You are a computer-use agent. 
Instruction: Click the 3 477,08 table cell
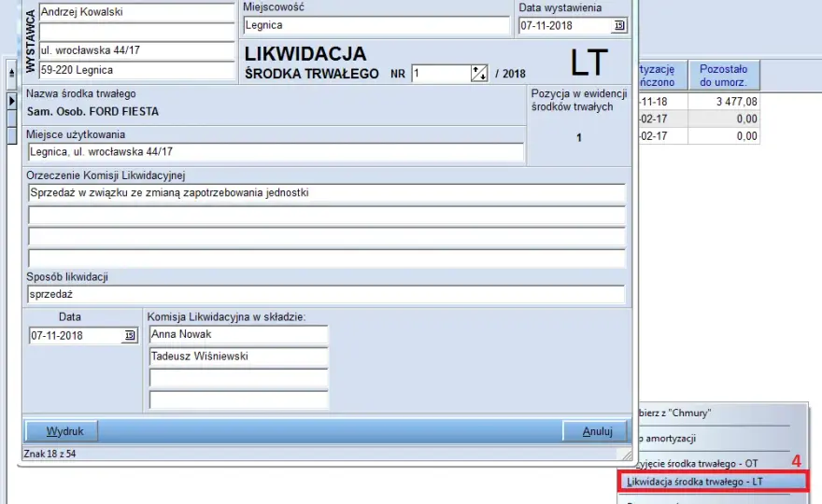pyautogui.click(x=723, y=102)
